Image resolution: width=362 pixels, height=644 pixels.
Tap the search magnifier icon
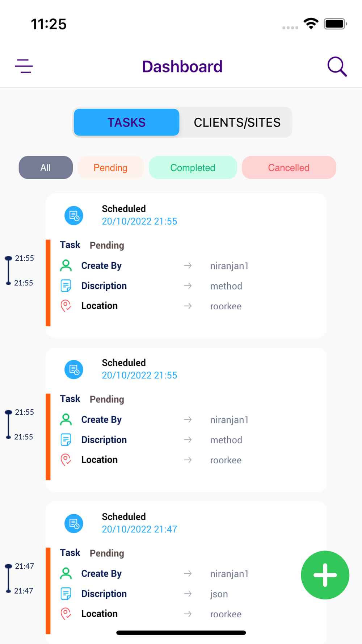337,67
